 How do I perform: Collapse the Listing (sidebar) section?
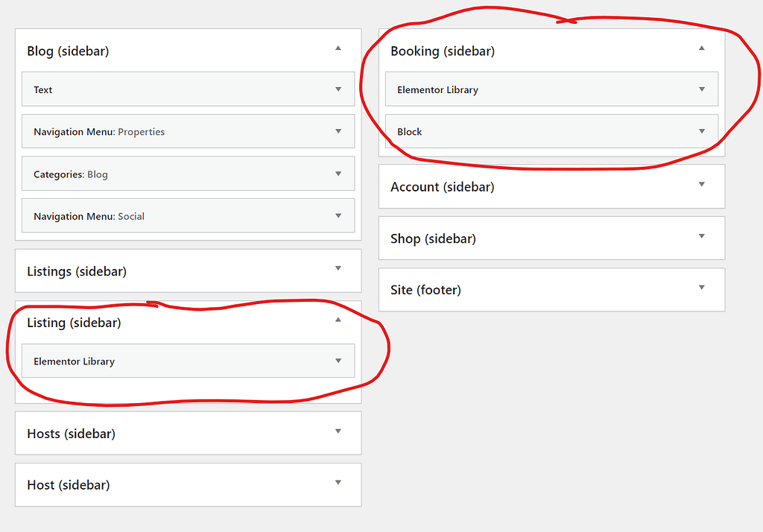pos(338,322)
